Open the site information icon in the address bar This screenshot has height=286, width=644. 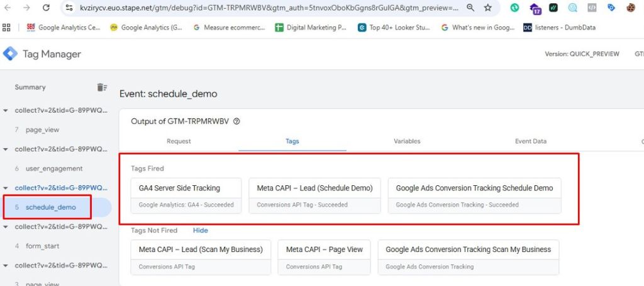point(69,8)
